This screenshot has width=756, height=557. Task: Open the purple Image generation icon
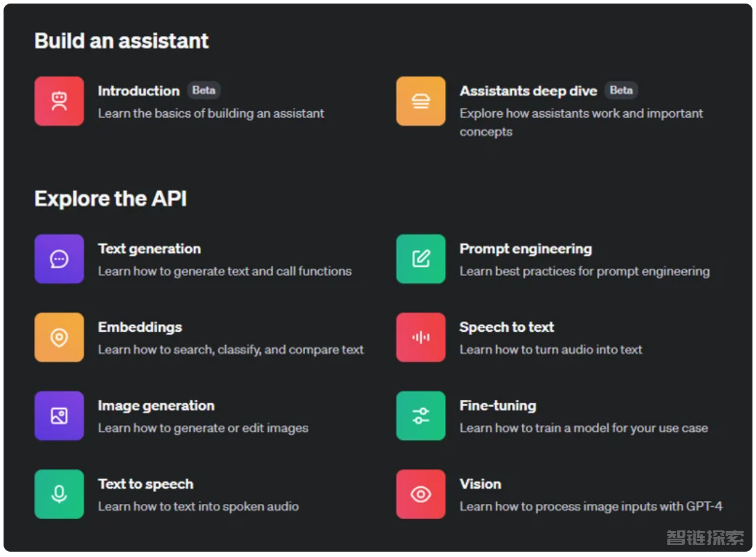[59, 416]
